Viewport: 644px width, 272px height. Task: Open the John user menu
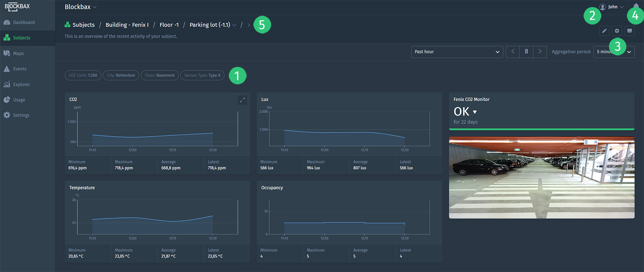pos(612,7)
